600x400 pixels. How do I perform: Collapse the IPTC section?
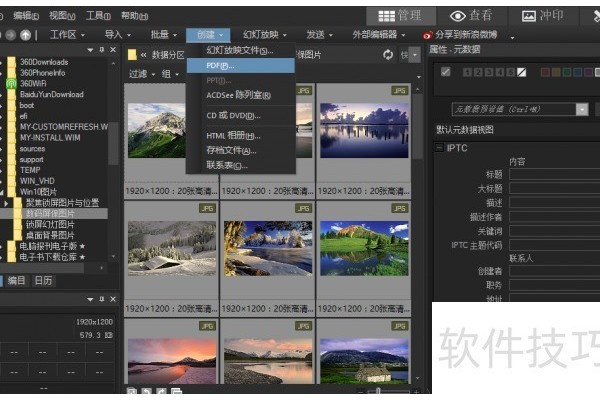click(x=439, y=148)
